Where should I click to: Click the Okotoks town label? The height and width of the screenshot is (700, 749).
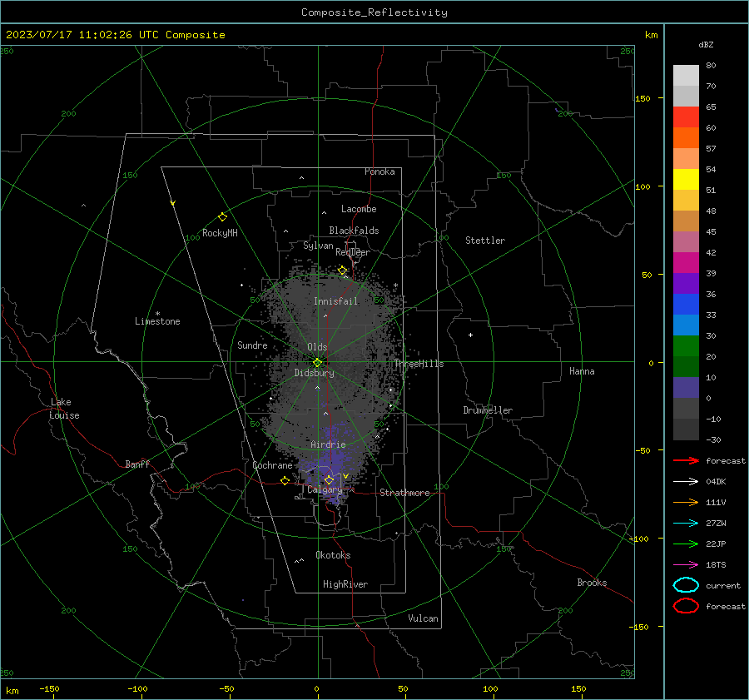point(333,555)
